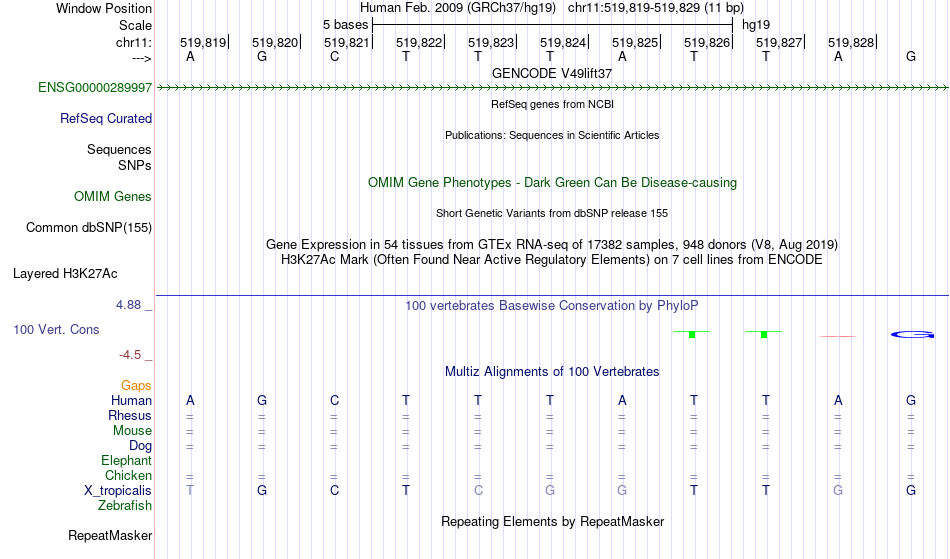Image resolution: width=950 pixels, height=559 pixels.
Task: Click the Mouse species label
Action: click(x=132, y=431)
